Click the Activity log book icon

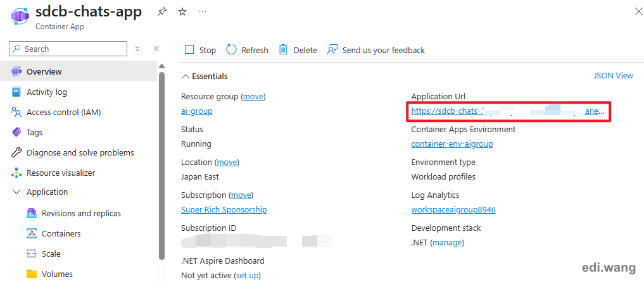[16, 92]
